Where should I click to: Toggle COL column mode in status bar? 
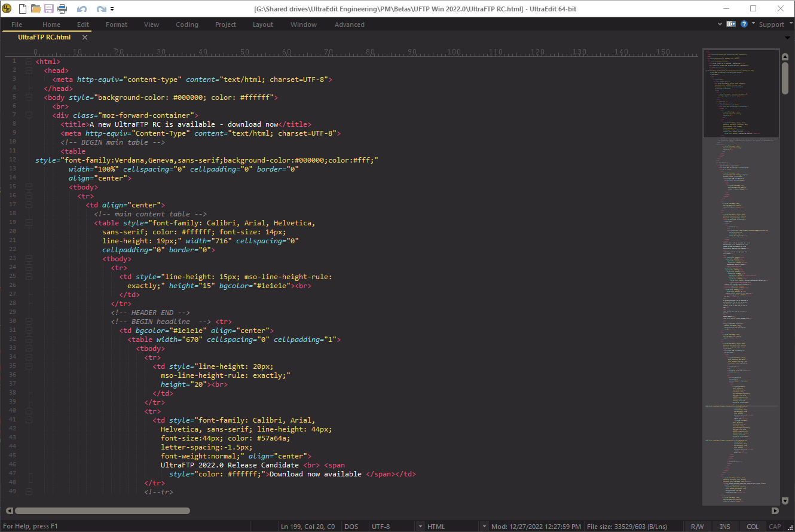click(x=753, y=527)
